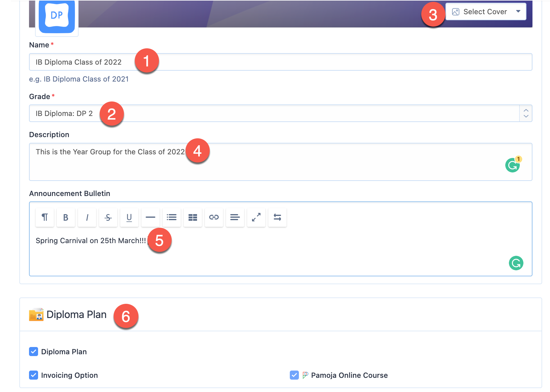Expand editor to fullscreen
Viewport: 550px width, 392px height.
(256, 217)
